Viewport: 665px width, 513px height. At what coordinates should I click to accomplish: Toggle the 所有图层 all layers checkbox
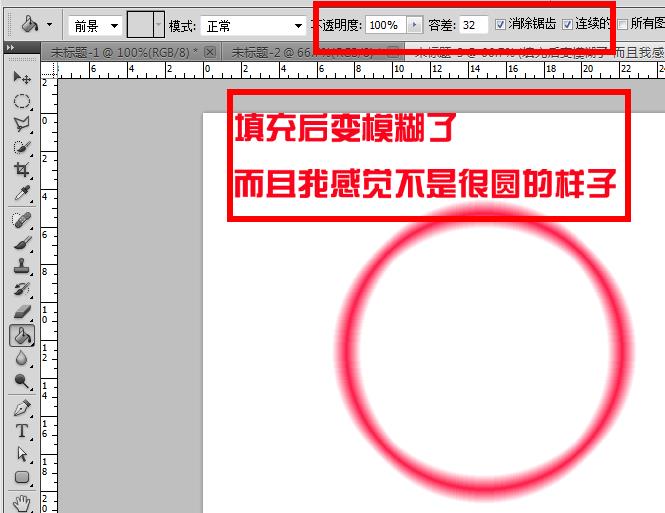pyautogui.click(x=623, y=25)
